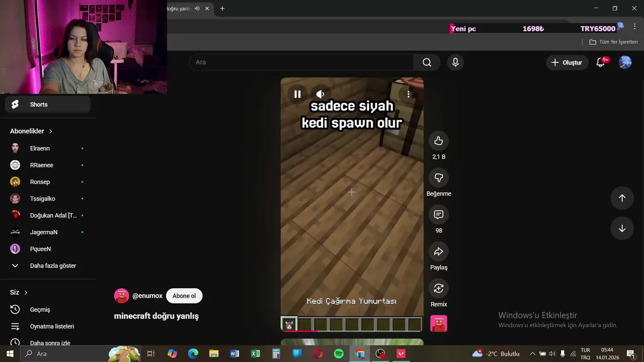The height and width of the screenshot is (362, 644).
Task: Open the Shorts three-dot options menu
Action: tap(409, 94)
